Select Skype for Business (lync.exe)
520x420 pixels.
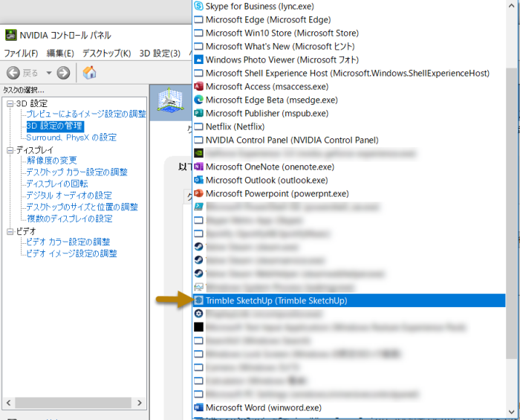349,6
